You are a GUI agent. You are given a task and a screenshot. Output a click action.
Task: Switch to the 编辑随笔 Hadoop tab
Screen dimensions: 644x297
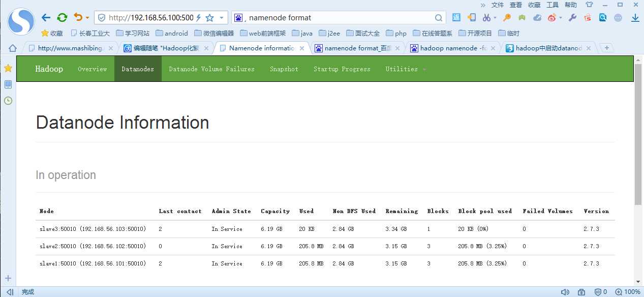(x=167, y=48)
